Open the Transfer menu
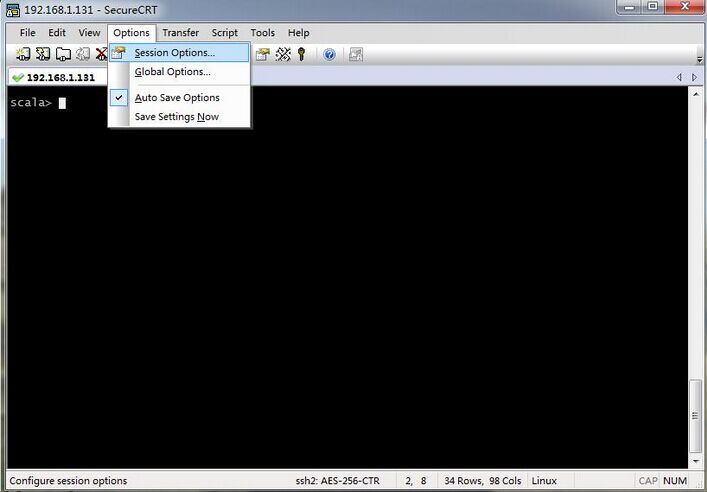 coord(180,33)
